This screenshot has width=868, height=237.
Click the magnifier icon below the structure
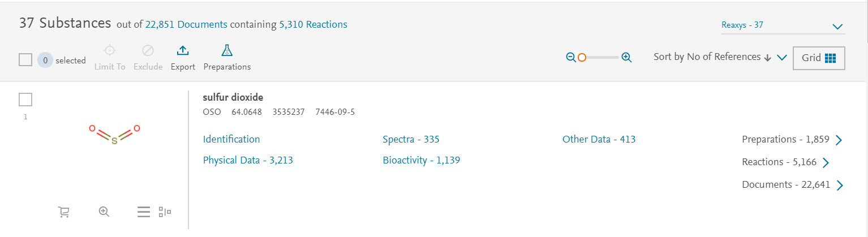click(104, 212)
